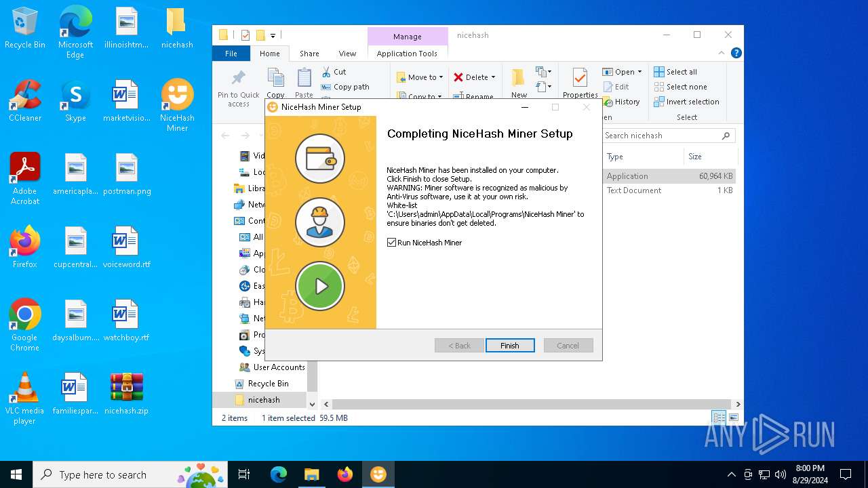Viewport: 868px width, 488px height.
Task: Select the voiceword.rtf document icon
Action: click(x=127, y=248)
